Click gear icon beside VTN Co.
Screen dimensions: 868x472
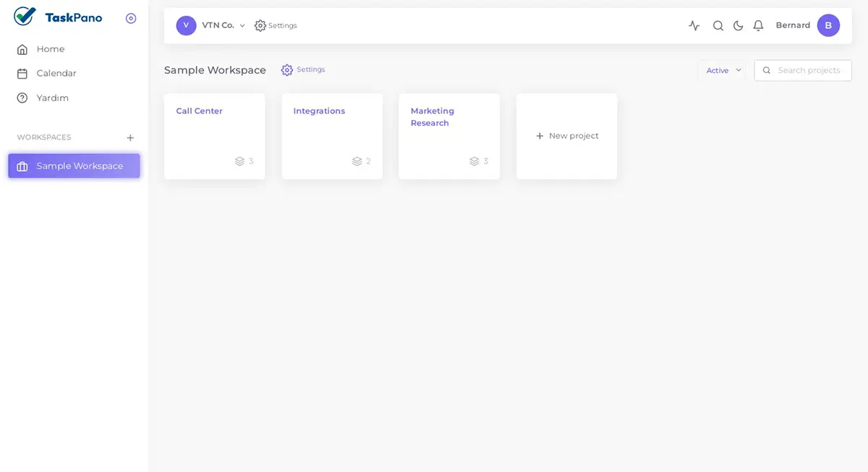(x=260, y=25)
